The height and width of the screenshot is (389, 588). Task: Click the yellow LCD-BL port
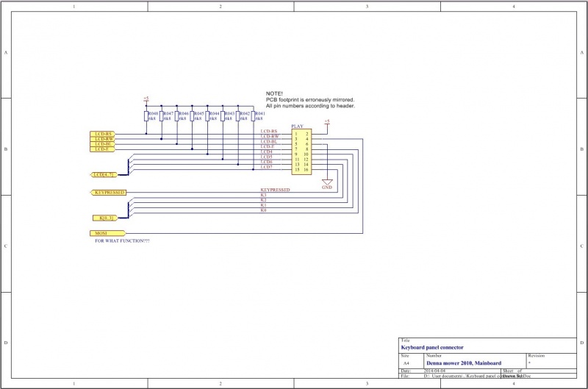pyautogui.click(x=102, y=144)
